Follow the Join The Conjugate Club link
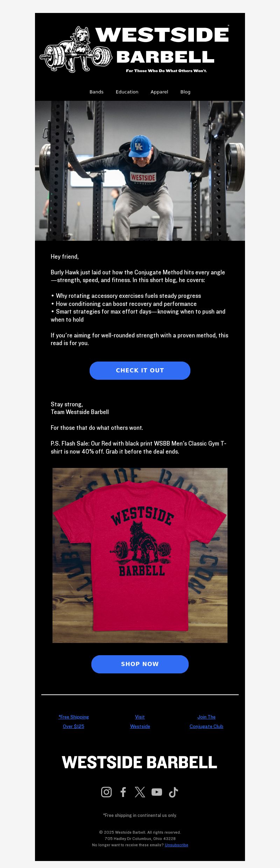Viewport: 280px width, 868px height. click(206, 721)
